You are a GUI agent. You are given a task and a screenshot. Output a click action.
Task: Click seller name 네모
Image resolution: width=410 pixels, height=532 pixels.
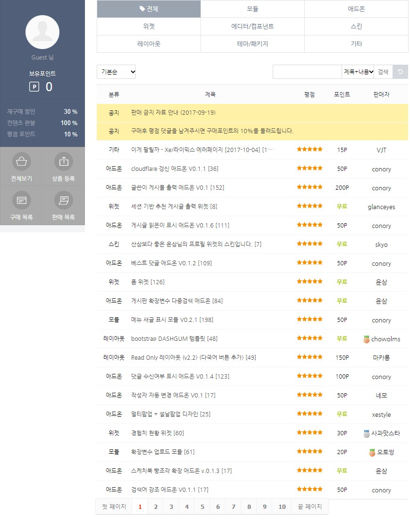coord(381,395)
